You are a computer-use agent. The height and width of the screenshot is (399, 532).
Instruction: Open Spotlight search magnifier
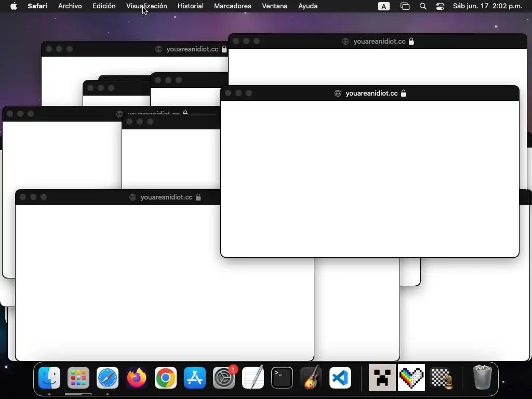coord(423,6)
